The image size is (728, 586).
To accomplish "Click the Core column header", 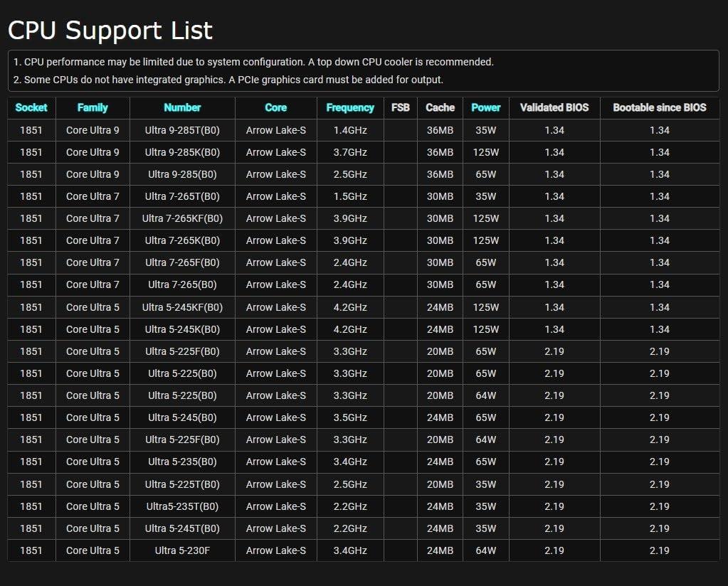I will (275, 107).
